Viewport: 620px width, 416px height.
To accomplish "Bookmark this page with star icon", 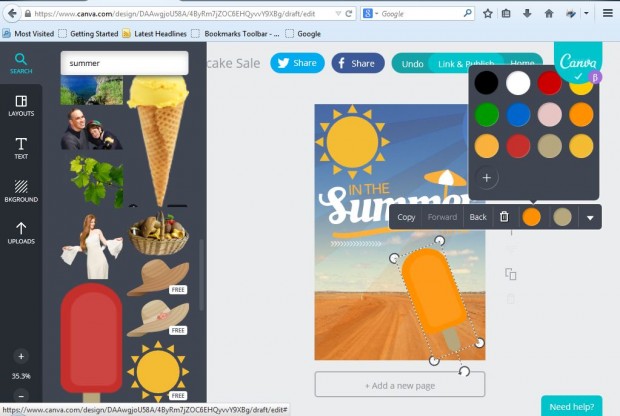I will 487,14.
